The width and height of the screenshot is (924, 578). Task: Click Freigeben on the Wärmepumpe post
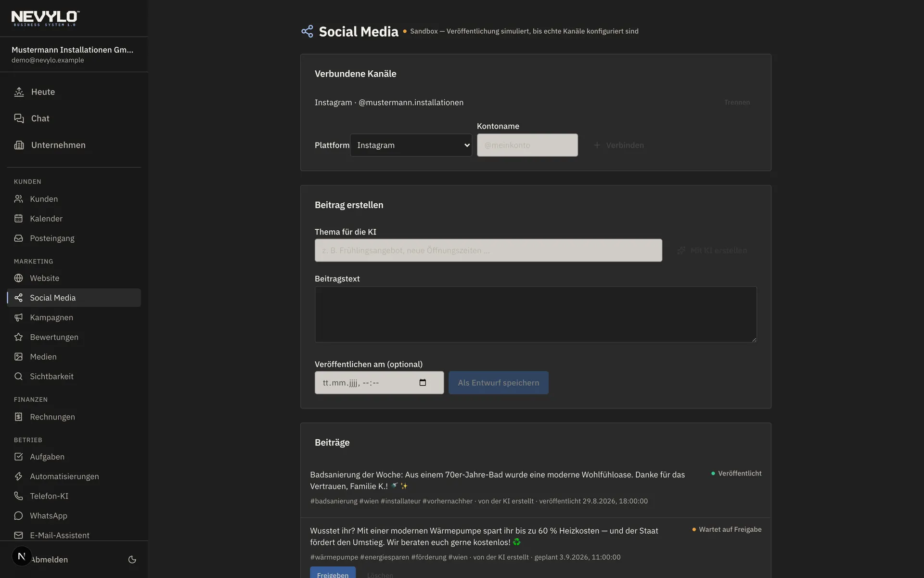click(x=333, y=573)
